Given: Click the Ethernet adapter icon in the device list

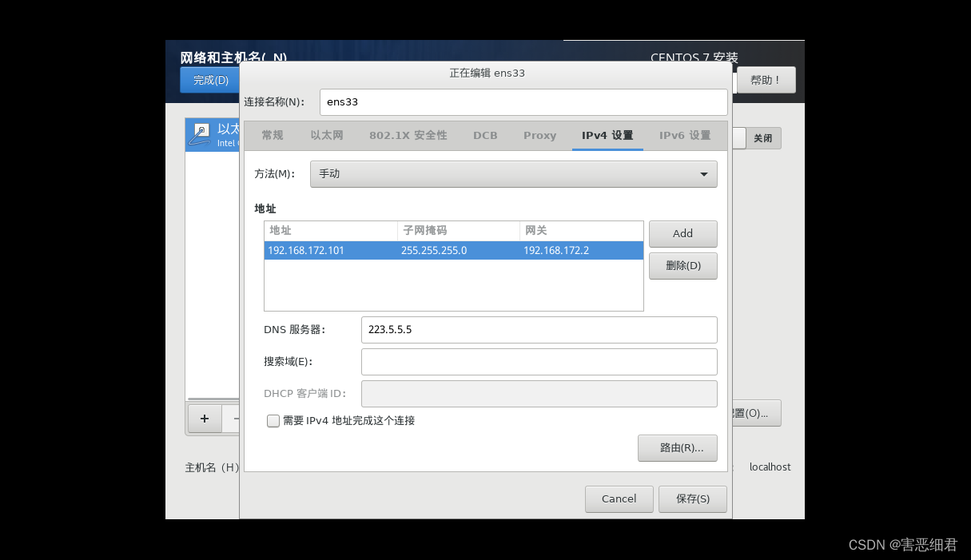Looking at the screenshot, I should click(x=199, y=135).
